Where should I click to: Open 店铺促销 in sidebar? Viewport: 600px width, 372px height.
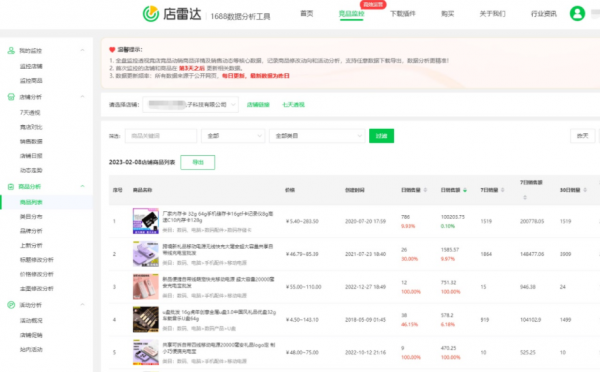point(31,335)
